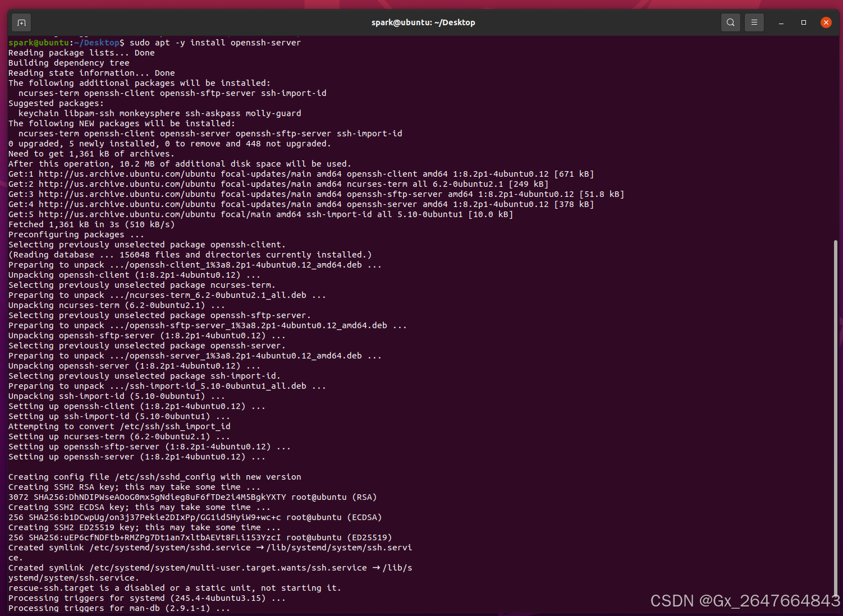
Task: Click the title 'spark@ubuntu: ~/Desktop'
Action: pos(423,22)
